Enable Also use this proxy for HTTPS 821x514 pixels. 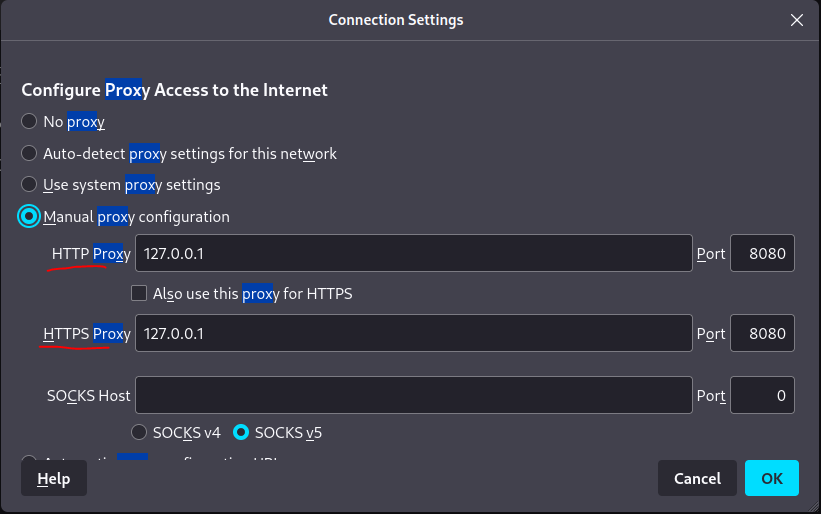click(139, 293)
